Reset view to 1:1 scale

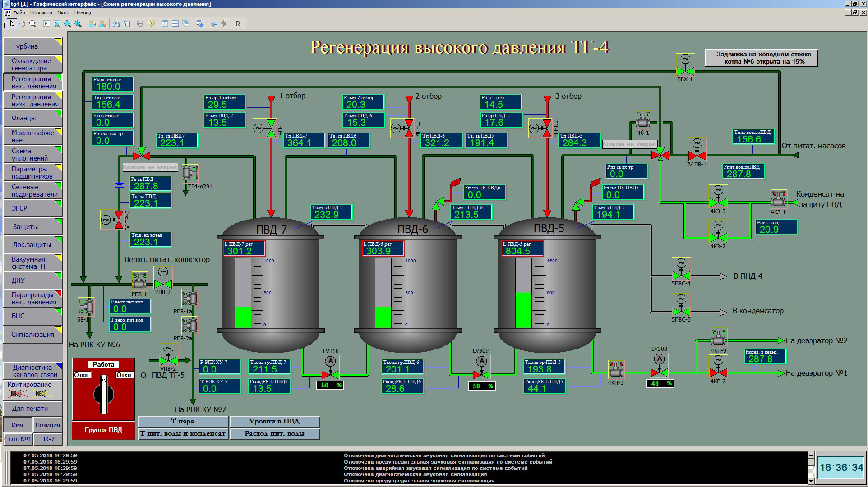46,23
